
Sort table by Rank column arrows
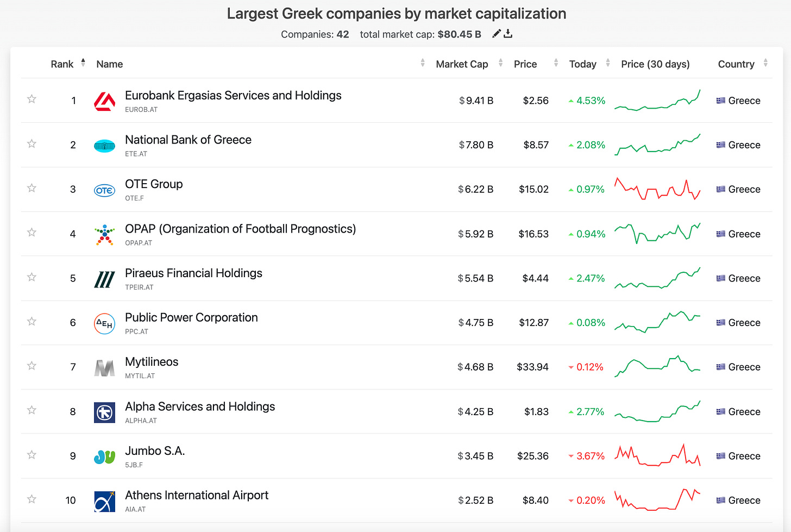[83, 62]
